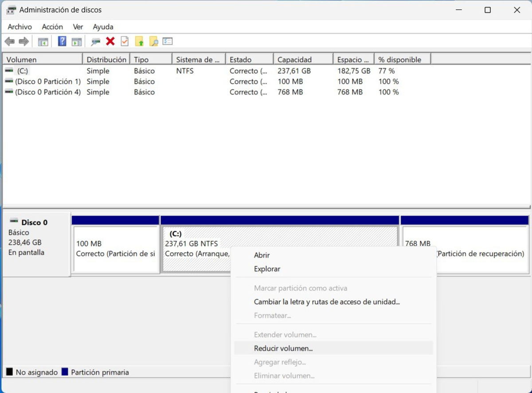Choose "Cambiar la letra y rutas de acceso de unidad"
This screenshot has width=532, height=393.
(x=327, y=302)
